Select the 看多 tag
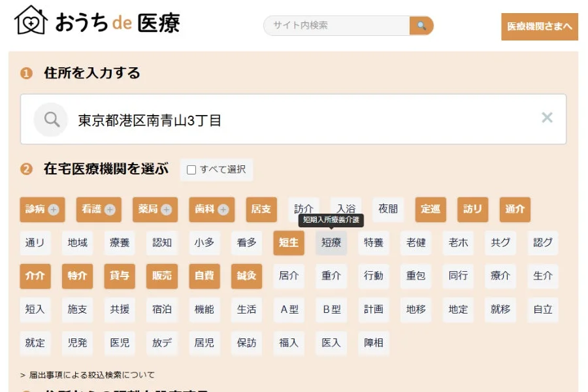The height and width of the screenshot is (392, 588). [x=246, y=242]
